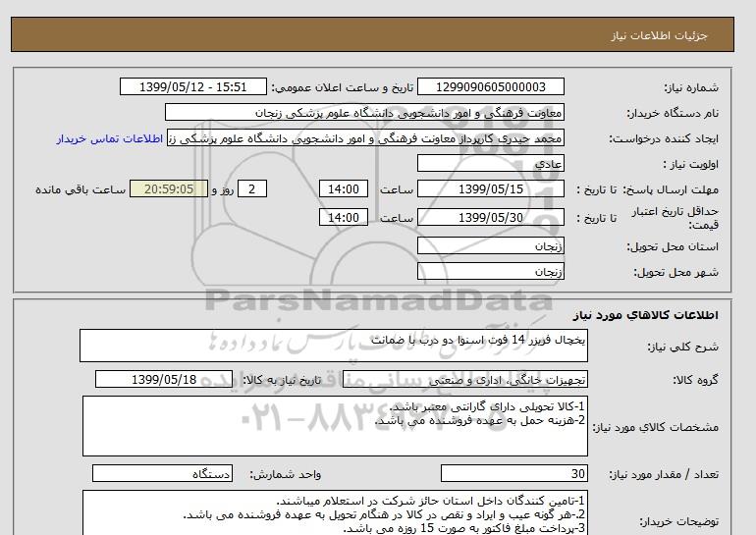Image resolution: width=756 pixels, height=535 pixels.
Task: Click the نام دستگاه خریدار label
Action: point(673,113)
